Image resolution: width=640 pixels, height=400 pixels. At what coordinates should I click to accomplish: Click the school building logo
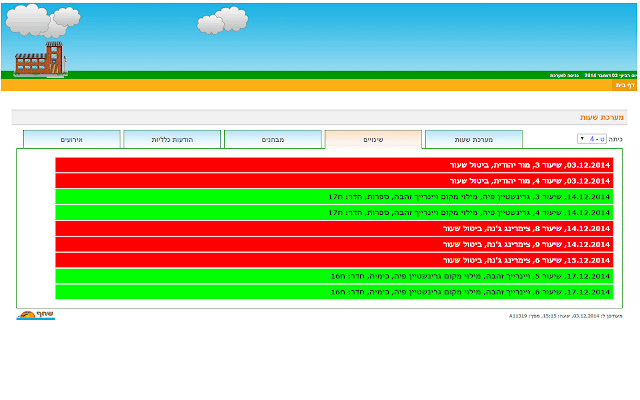point(40,58)
